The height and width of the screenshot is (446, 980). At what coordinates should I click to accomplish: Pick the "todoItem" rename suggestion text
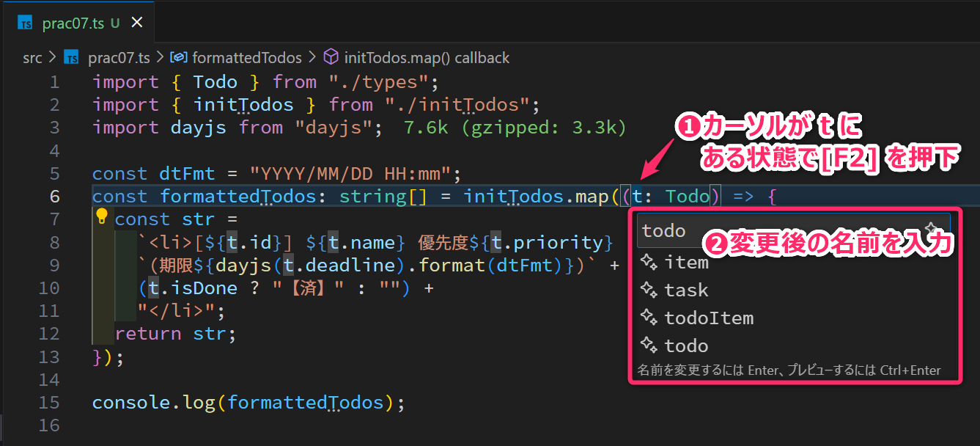pyautogui.click(x=709, y=318)
